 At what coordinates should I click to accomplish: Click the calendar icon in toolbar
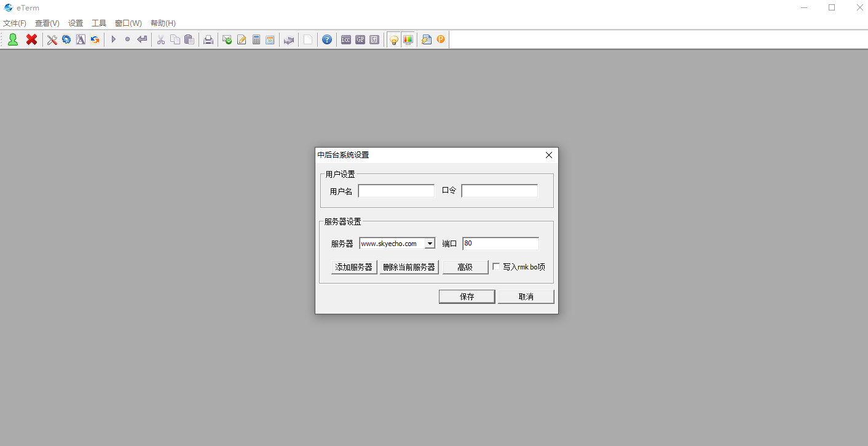(x=270, y=39)
